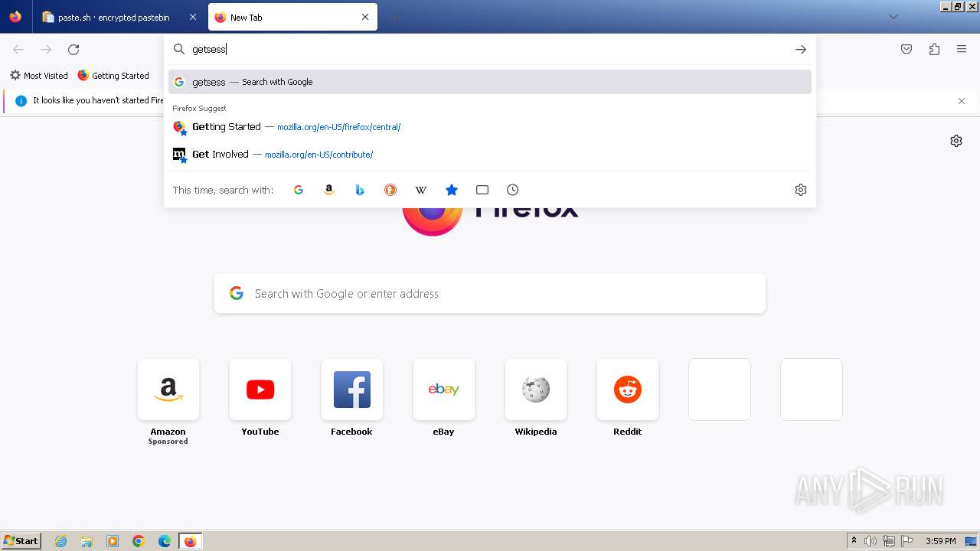Personalize New Tab gear icon
This screenshot has height=551, width=980.
[956, 141]
